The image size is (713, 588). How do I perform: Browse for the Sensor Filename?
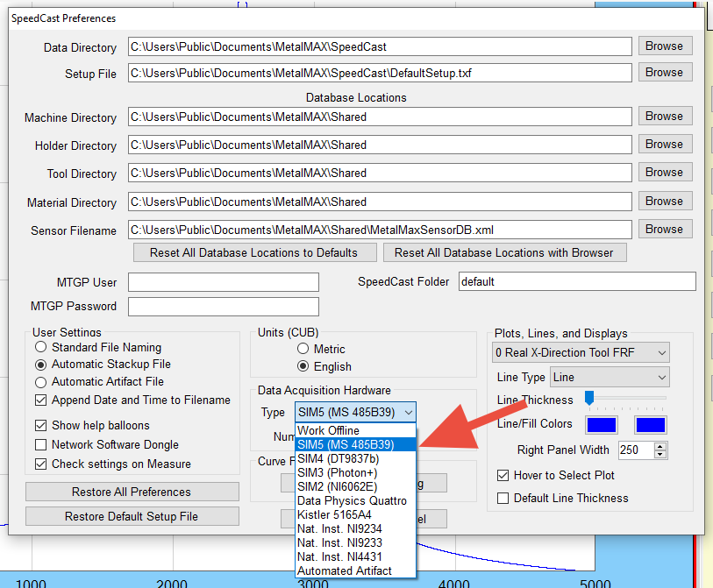point(665,229)
